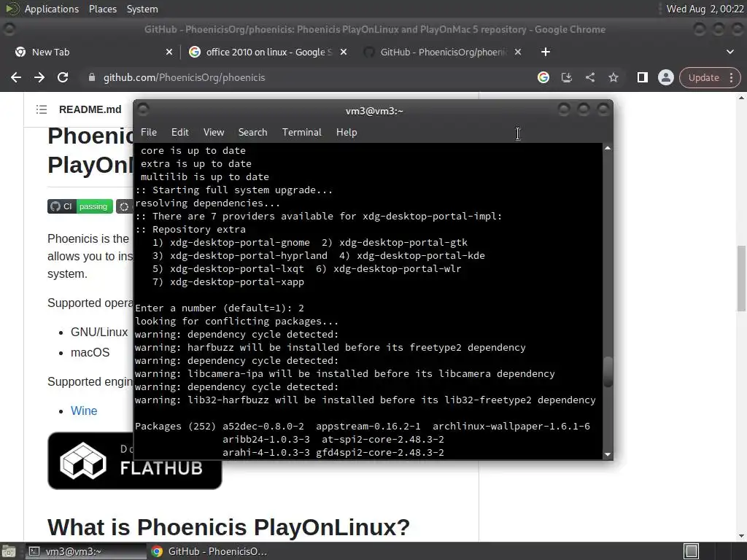Viewport: 747px width, 560px height.
Task: Click terminal line 'Enter a number (default=1): 2'
Action: pyautogui.click(x=220, y=308)
